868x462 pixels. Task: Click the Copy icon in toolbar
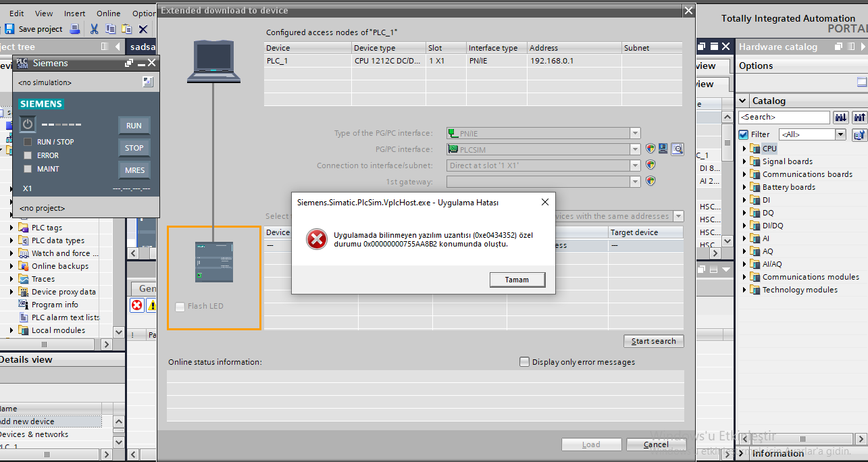tap(111, 29)
